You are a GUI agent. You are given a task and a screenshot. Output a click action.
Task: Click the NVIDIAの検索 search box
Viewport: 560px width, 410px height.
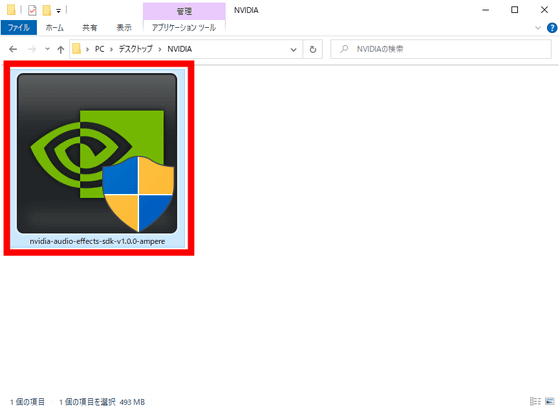[441, 49]
